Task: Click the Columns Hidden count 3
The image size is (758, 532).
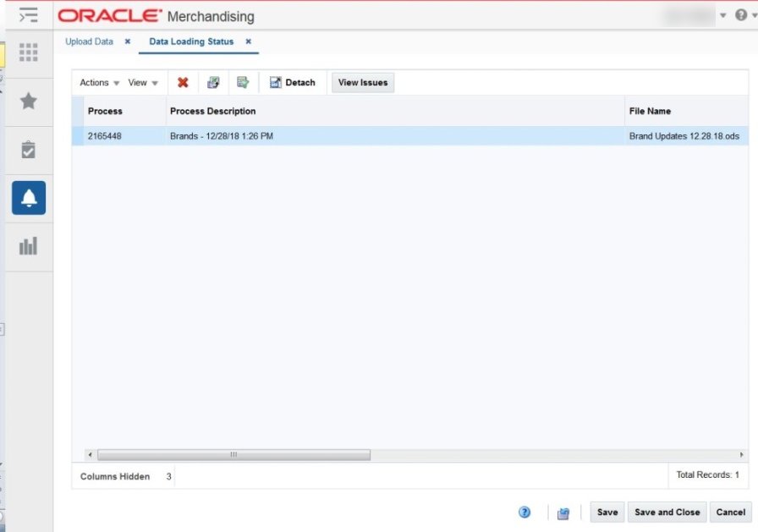Action: (168, 476)
